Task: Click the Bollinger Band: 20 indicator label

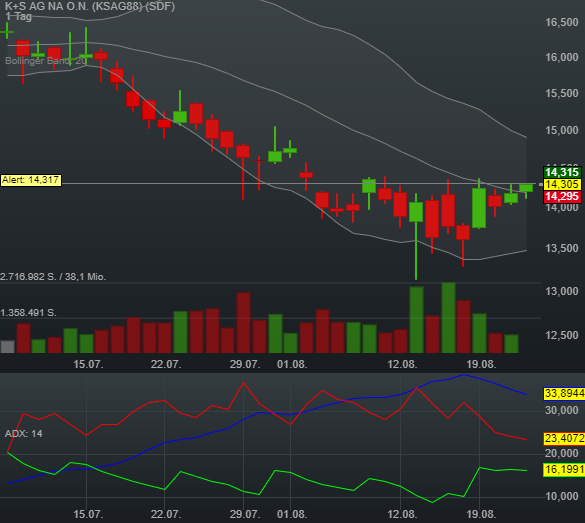Action: pos(46,61)
